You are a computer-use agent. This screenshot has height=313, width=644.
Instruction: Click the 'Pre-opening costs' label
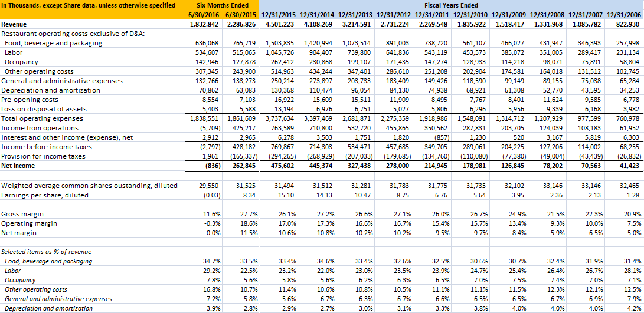[30, 100]
